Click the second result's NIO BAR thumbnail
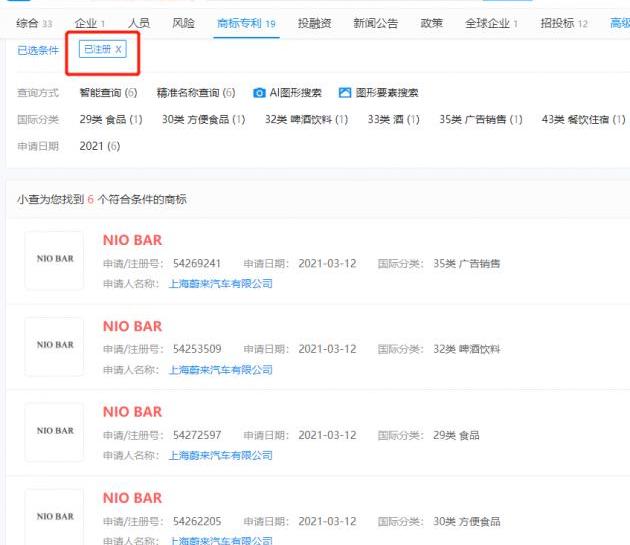Image resolution: width=630 pixels, height=545 pixels. 55,346
